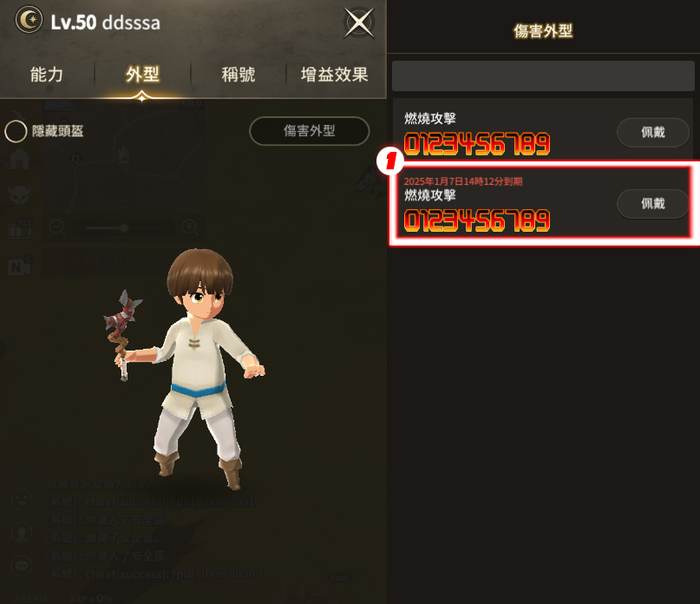Click the crescent moon icon beside Lv.50
This screenshot has width=700, height=604.
(x=29, y=20)
